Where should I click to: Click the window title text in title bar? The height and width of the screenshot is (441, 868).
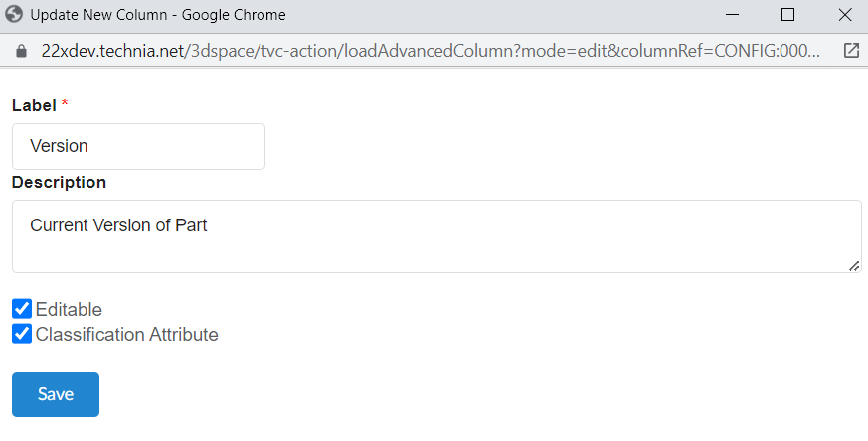pyautogui.click(x=158, y=15)
